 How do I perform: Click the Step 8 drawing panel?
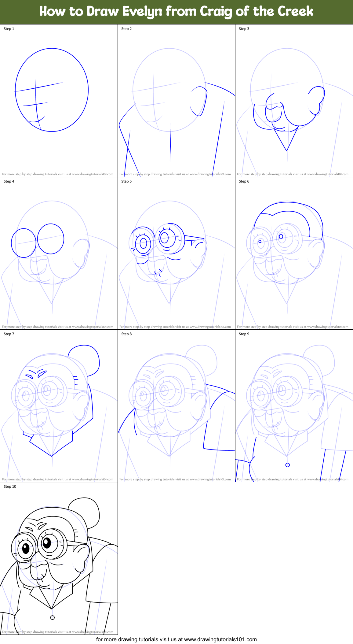coord(176,406)
